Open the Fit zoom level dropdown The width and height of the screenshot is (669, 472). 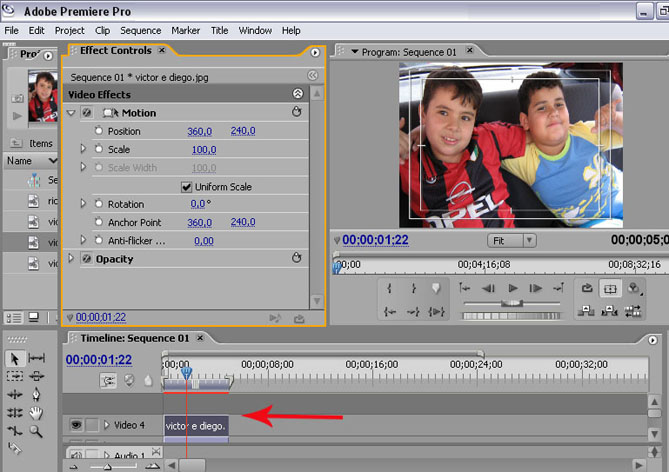[x=513, y=241]
